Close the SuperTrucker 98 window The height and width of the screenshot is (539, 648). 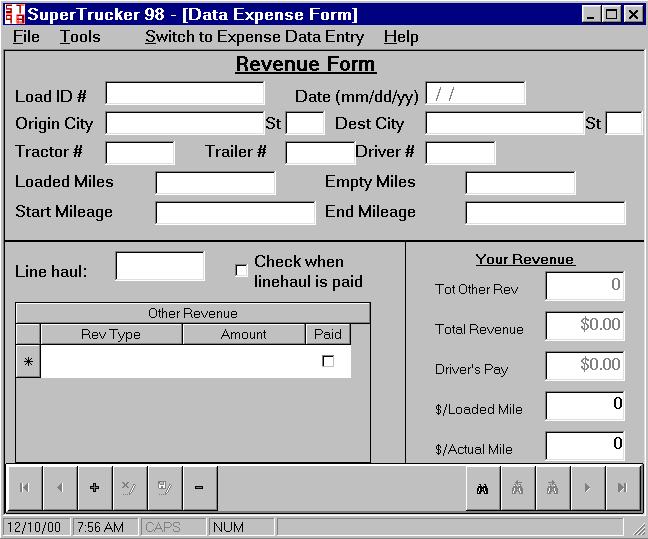click(x=633, y=14)
